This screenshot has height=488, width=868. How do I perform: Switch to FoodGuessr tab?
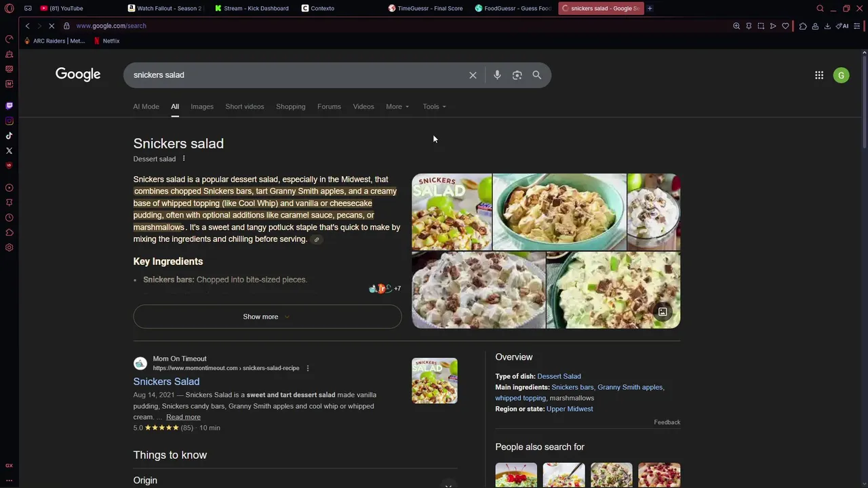click(513, 8)
